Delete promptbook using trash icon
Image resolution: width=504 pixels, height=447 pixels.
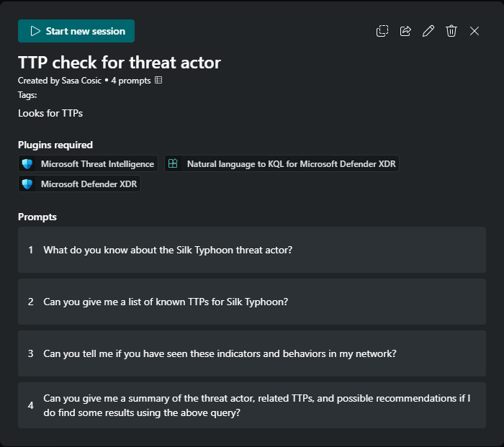click(451, 31)
